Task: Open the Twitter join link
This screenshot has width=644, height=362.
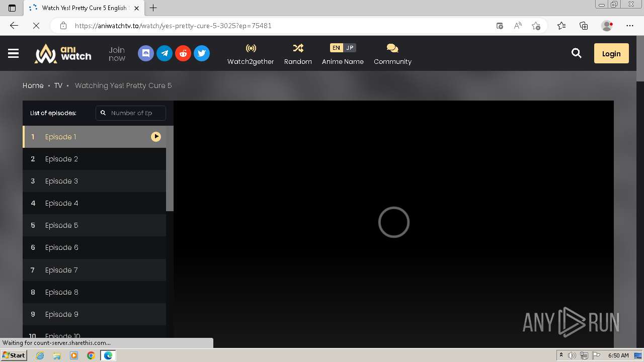Action: click(x=202, y=53)
